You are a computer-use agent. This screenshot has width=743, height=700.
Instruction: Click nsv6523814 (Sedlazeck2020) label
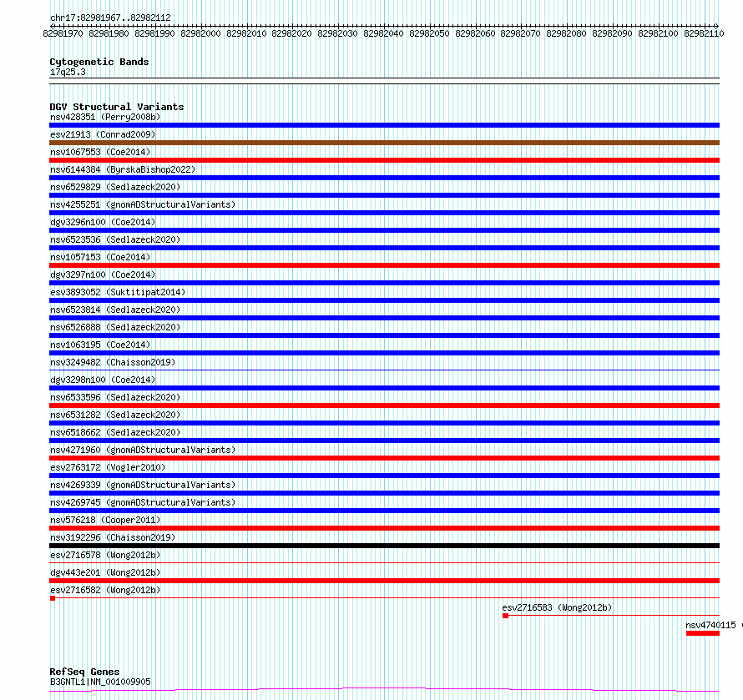pyautogui.click(x=115, y=310)
